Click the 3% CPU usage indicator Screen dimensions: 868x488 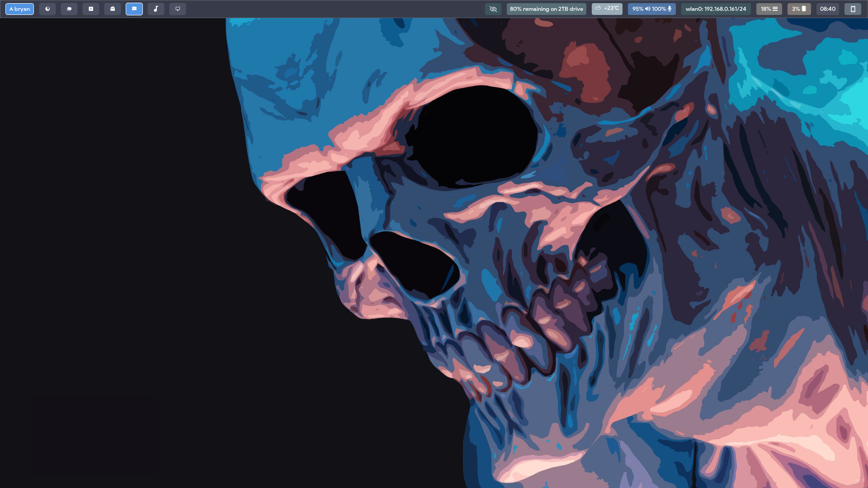799,9
